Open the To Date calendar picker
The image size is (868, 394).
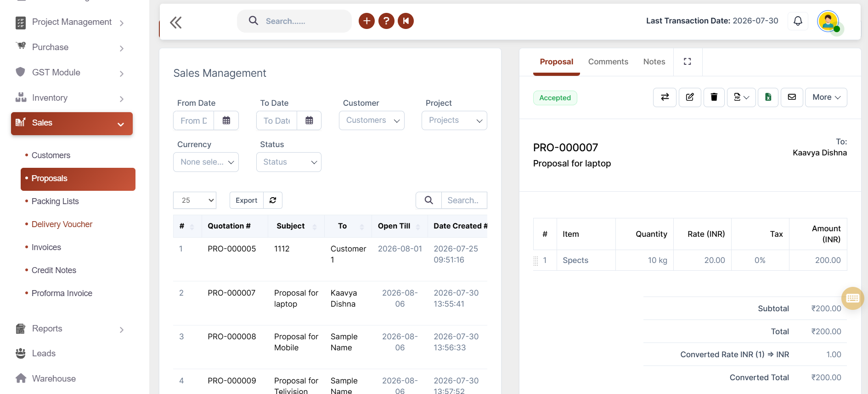tap(309, 120)
